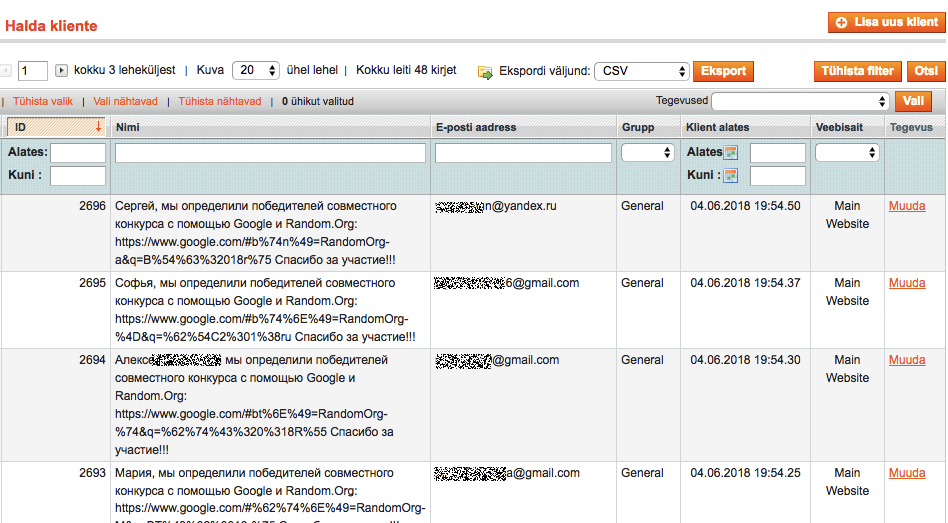The image size is (948, 523).
Task: Open the Veebisait filter dropdown
Action: (847, 152)
